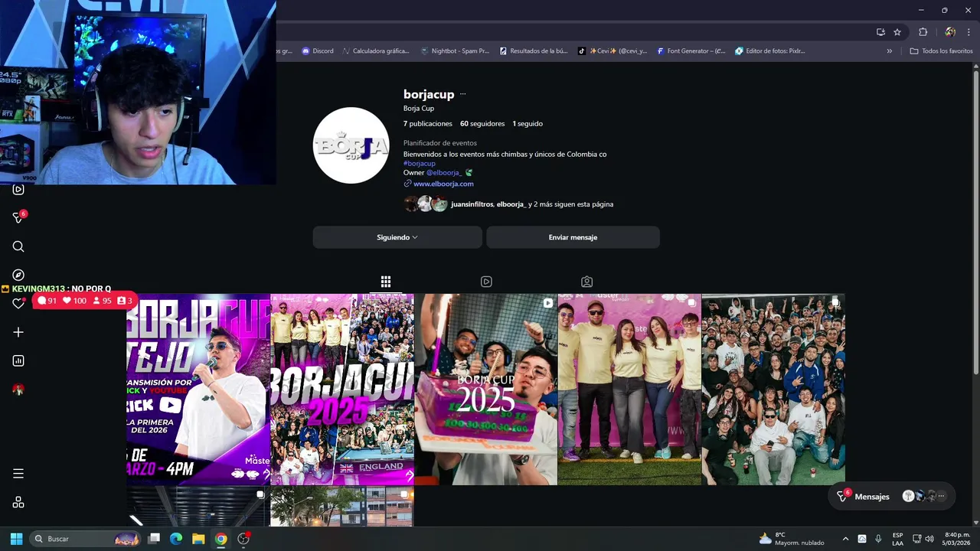Open the Windows Start menu

click(16, 539)
